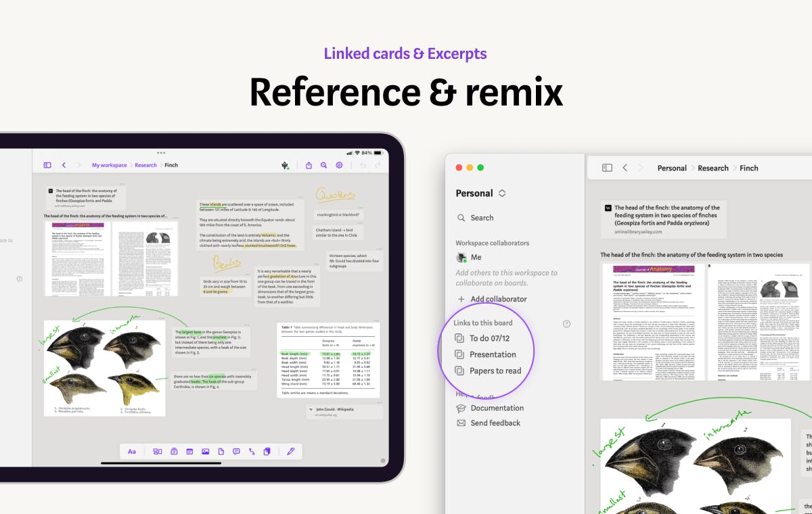The height and width of the screenshot is (514, 812).
Task: Open the collaborator avatar in the iPad toolbar
Action: point(285,165)
